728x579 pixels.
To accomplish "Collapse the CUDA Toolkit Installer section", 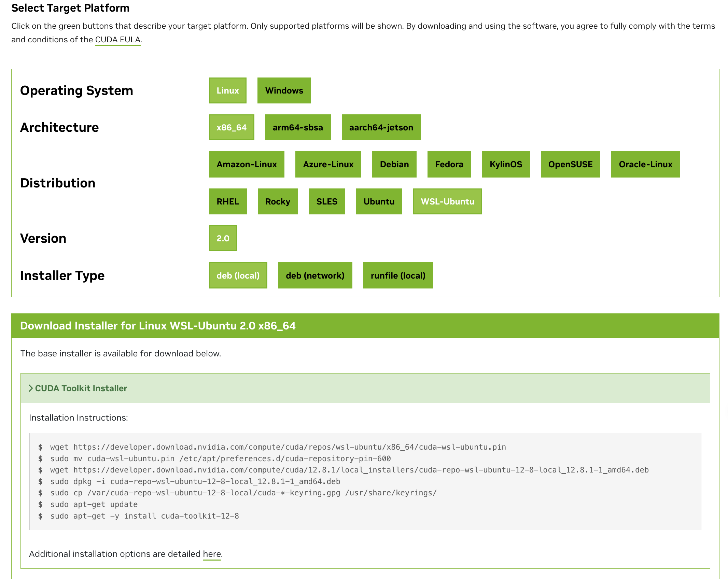I will [x=365, y=388].
